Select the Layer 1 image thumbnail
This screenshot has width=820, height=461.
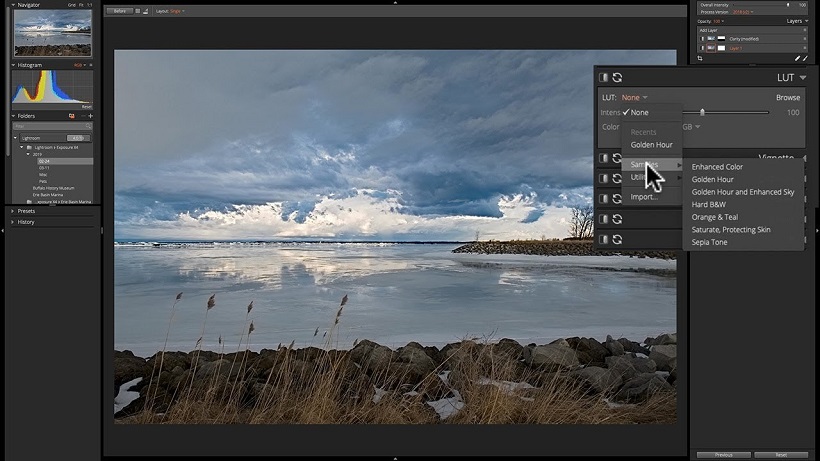pyautogui.click(x=711, y=48)
